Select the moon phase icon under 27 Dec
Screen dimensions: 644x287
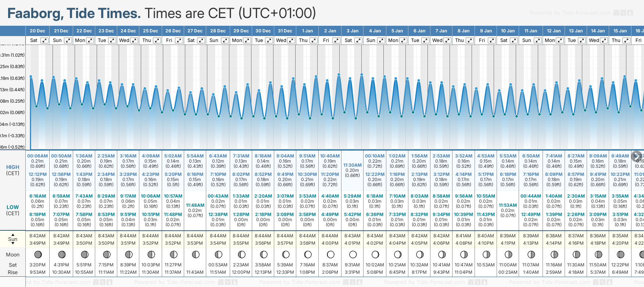tap(196, 254)
